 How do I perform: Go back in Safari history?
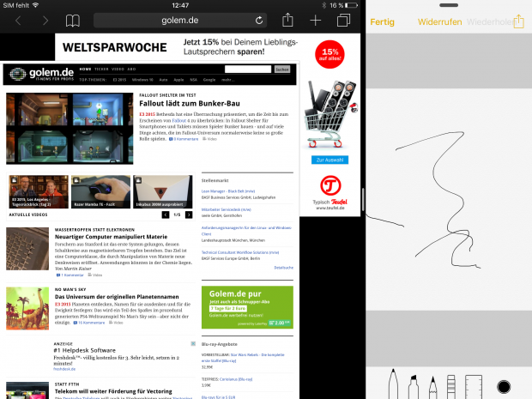[18, 21]
